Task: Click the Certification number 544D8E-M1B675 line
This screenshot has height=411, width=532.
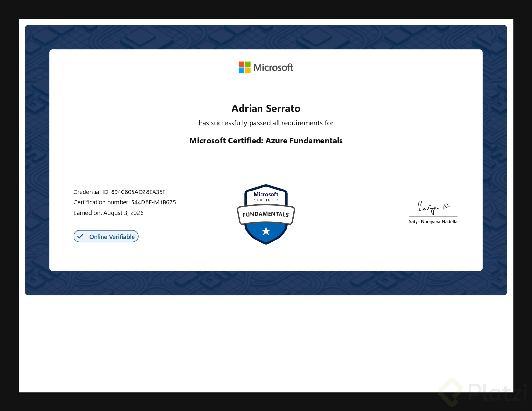Action: 125,202
